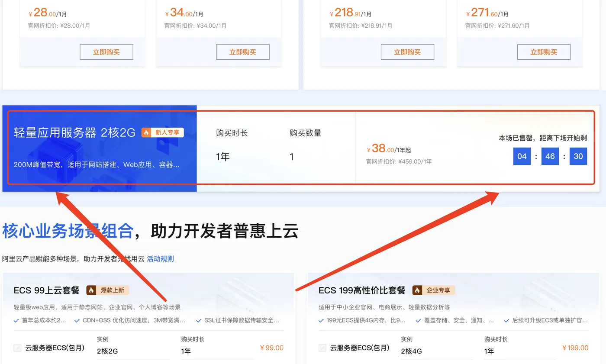
Task: Click checkmark icon beside SSL证书保障数据传输安全
Action: 199,321
